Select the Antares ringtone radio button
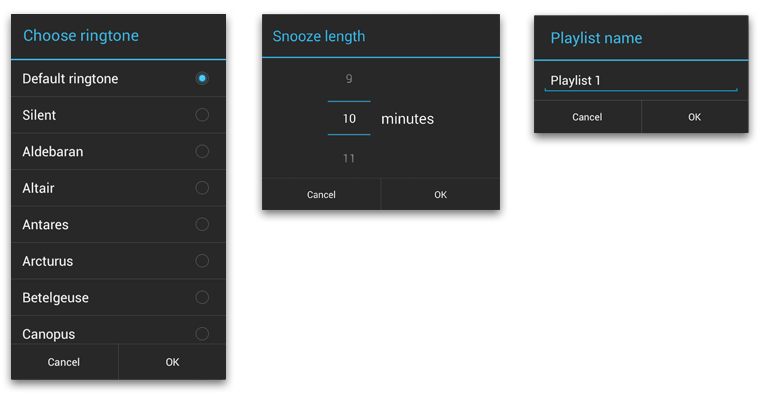 [202, 224]
